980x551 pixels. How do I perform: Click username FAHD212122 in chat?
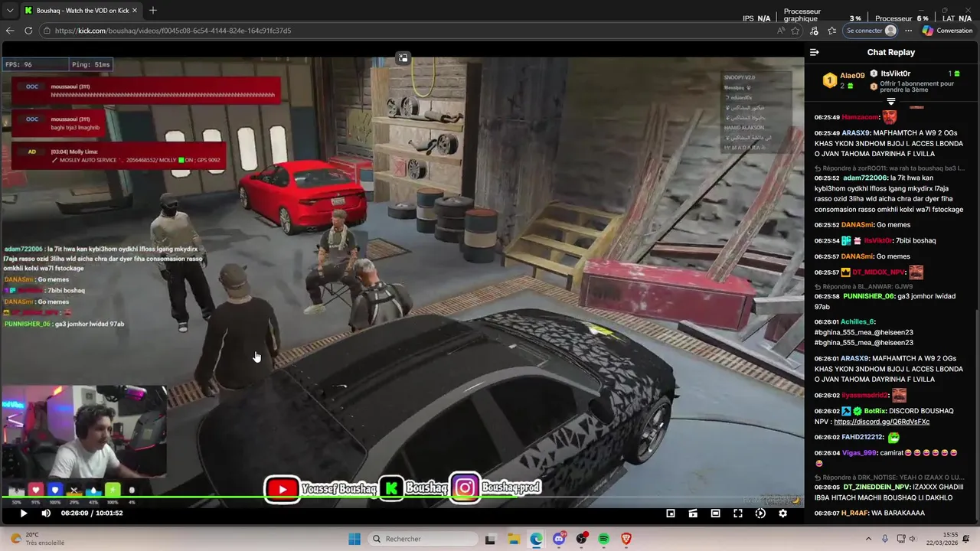tap(862, 437)
